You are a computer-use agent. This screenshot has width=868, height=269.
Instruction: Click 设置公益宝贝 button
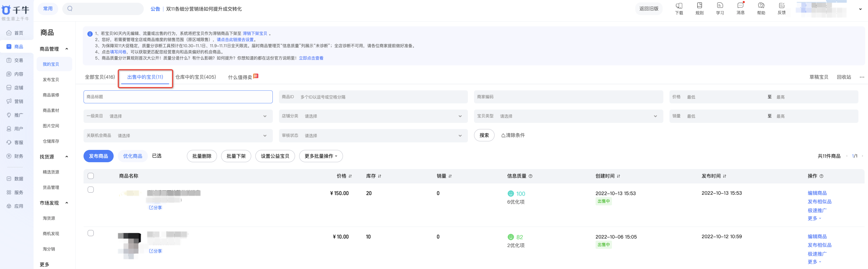pos(275,156)
